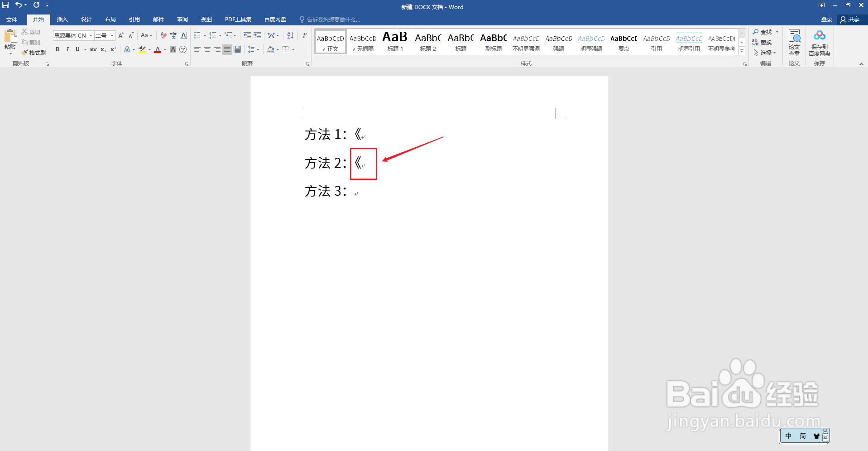The height and width of the screenshot is (451, 868).
Task: Sort text A to Z
Action: click(290, 35)
